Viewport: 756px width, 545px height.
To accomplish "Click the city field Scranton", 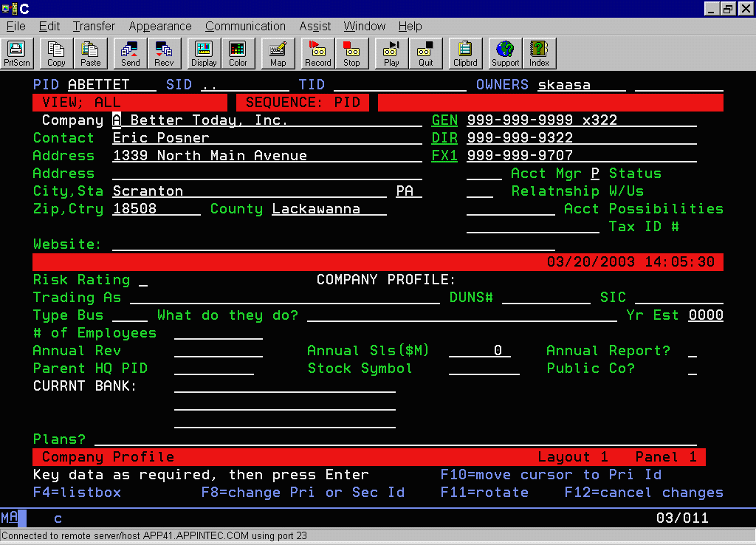I will pos(250,191).
